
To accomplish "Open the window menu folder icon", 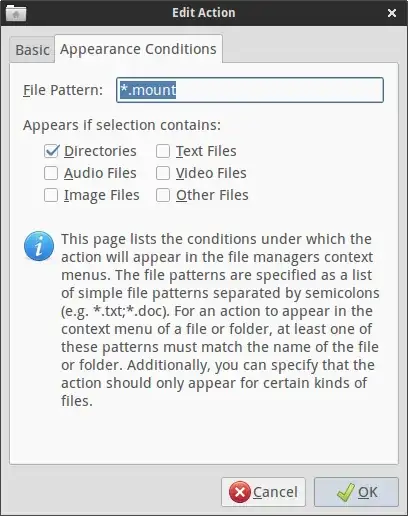I will coord(16,13).
